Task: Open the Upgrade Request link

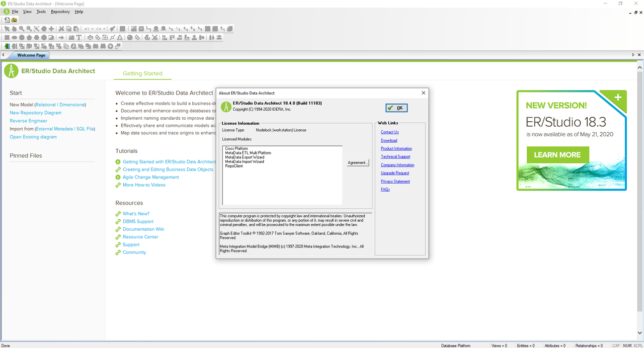Action: click(x=395, y=173)
